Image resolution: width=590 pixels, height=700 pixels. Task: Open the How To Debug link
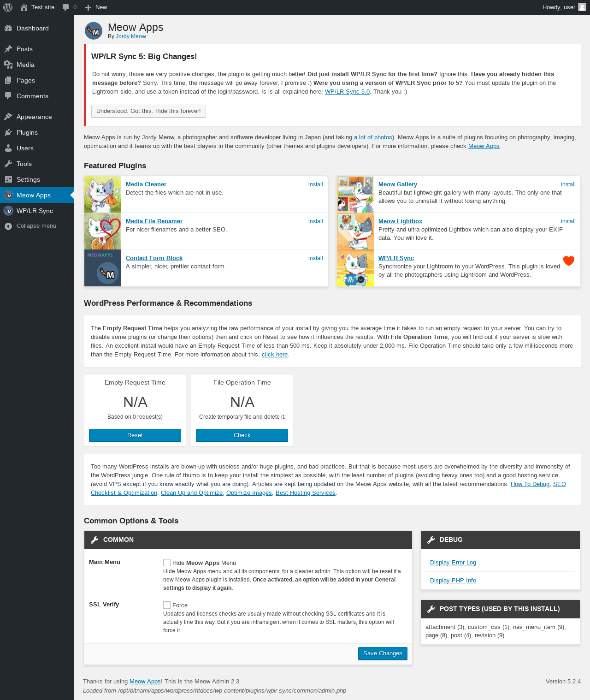point(530,484)
